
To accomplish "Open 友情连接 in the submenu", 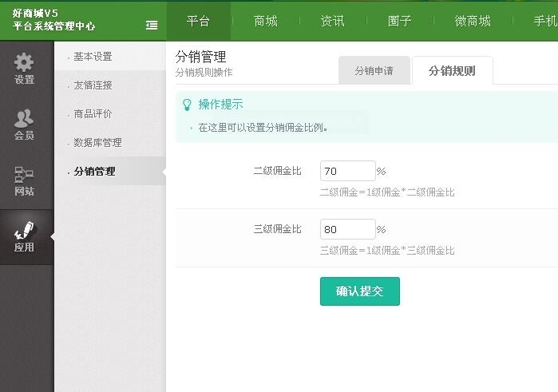I will click(x=93, y=85).
